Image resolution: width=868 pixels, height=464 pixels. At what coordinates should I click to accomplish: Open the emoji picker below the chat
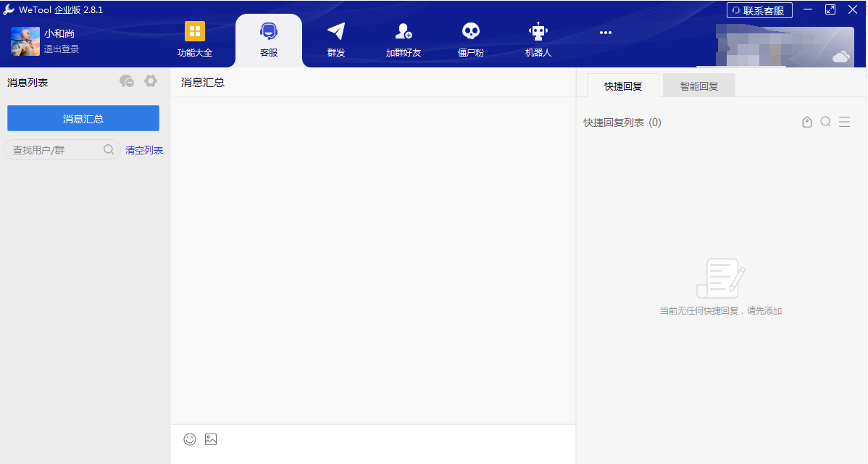click(189, 439)
